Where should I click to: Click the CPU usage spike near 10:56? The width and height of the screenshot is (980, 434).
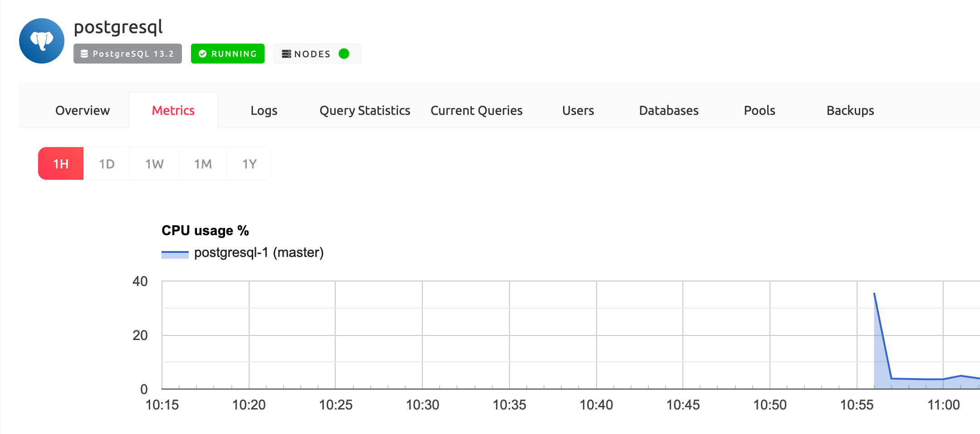[874, 295]
